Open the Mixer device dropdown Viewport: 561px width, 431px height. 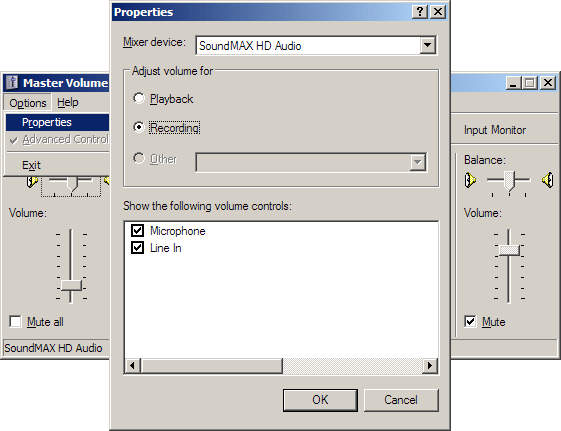[428, 45]
